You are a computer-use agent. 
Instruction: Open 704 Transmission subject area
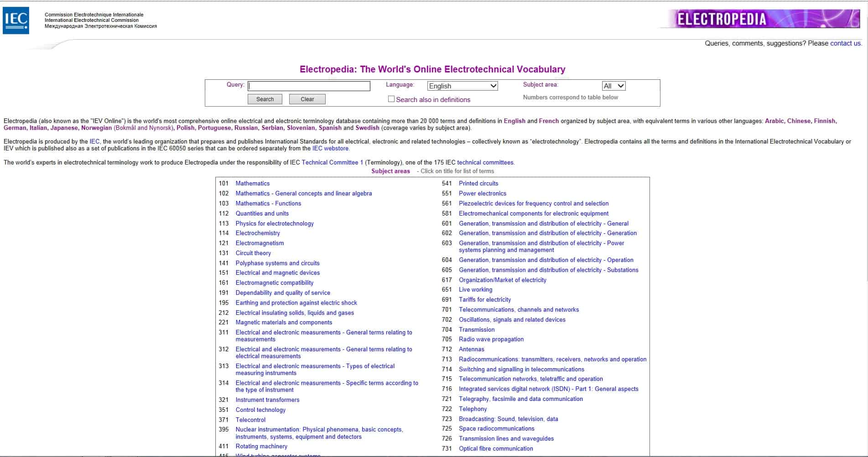pyautogui.click(x=477, y=329)
